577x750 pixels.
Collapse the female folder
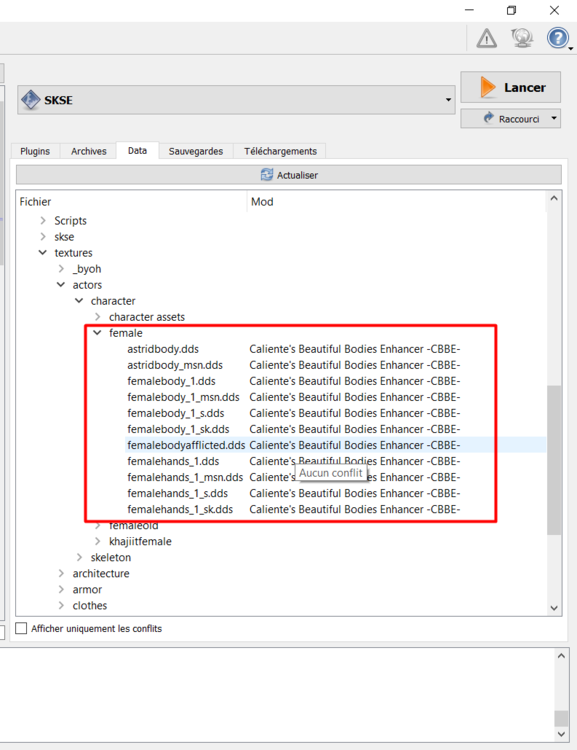[x=98, y=333]
